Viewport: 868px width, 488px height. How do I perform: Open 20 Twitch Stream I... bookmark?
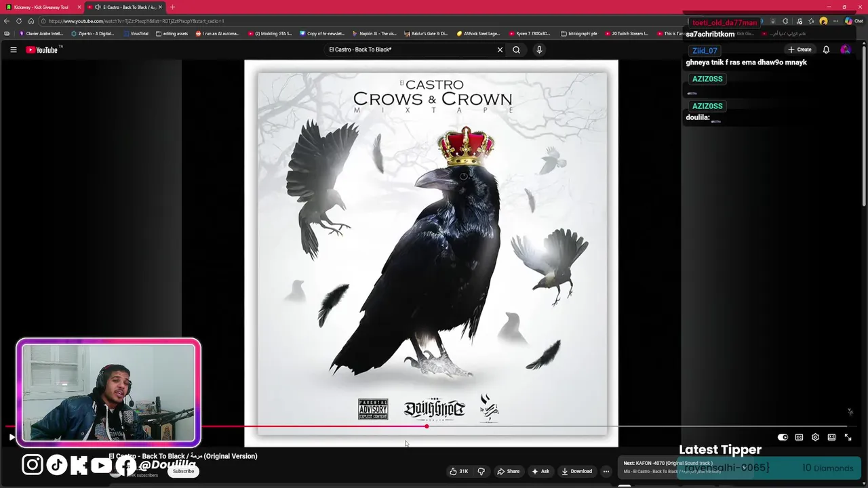click(x=627, y=33)
